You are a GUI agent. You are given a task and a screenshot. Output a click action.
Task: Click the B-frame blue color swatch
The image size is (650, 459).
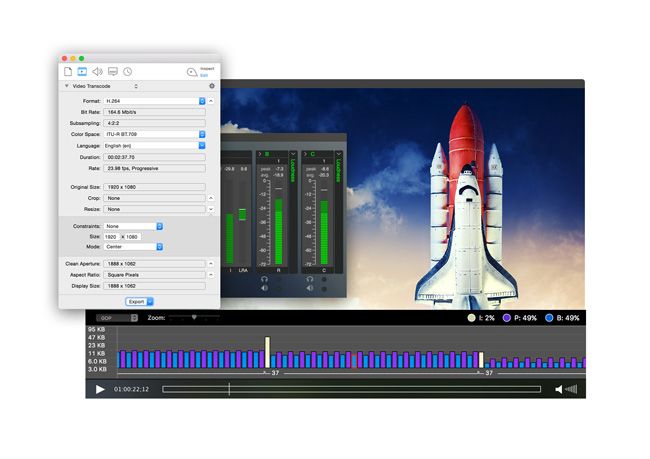tap(549, 318)
